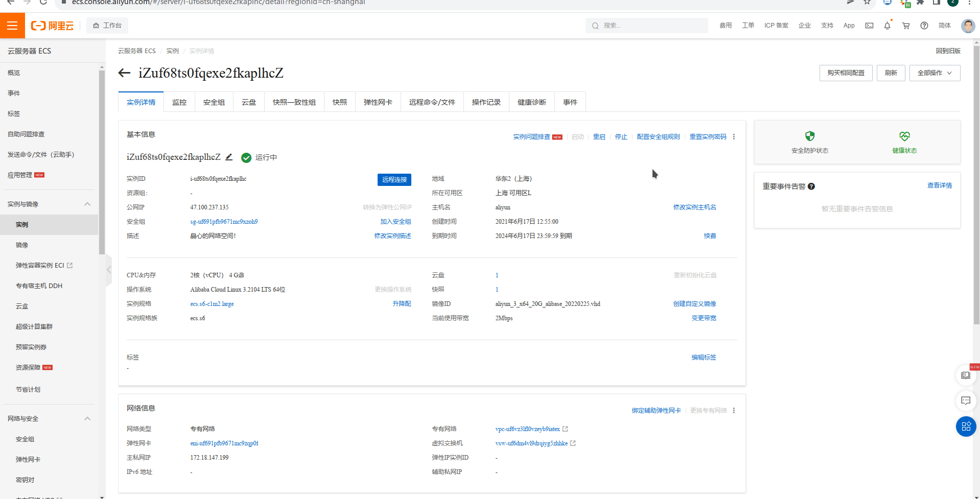Viewport: 980px width, 499px height.
Task: Open the 弹性网卡 tab
Action: [378, 102]
